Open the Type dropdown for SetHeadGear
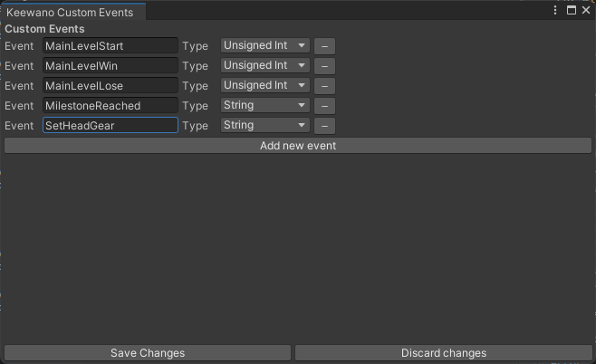Viewport: 596px width, 364px height. (x=264, y=125)
